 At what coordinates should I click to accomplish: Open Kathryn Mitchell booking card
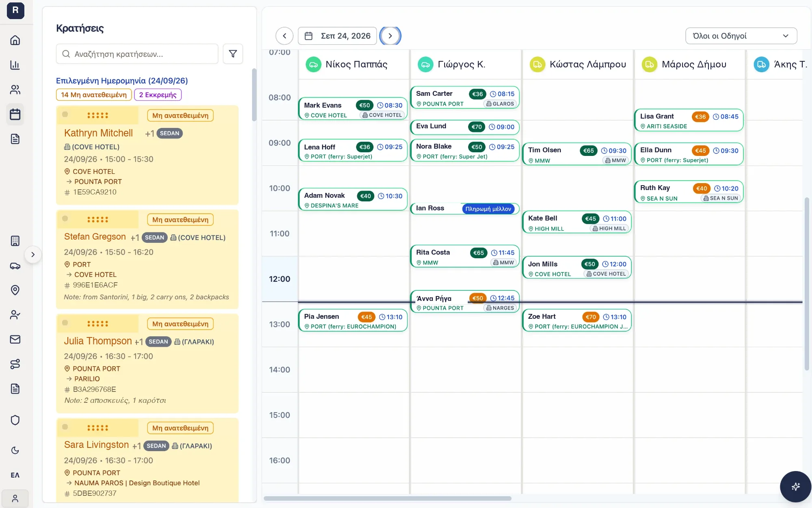click(147, 155)
